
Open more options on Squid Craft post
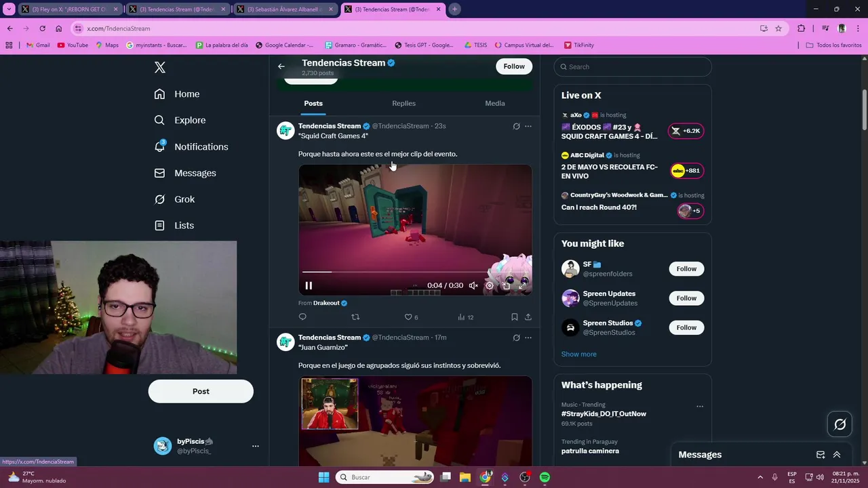click(528, 126)
